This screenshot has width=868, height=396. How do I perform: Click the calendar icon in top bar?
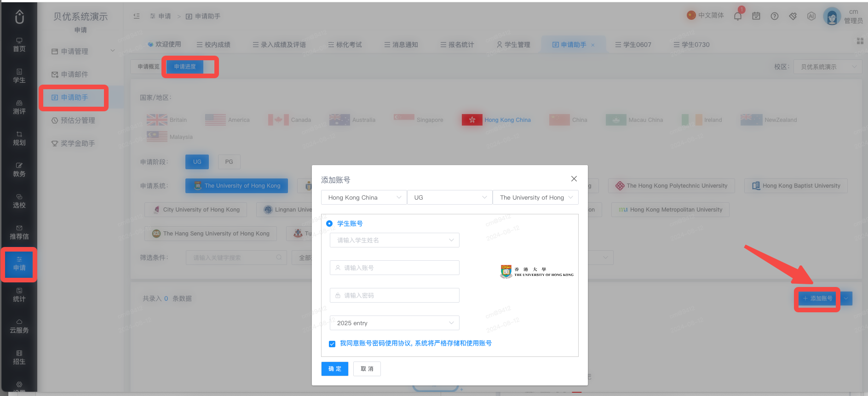pyautogui.click(x=756, y=16)
